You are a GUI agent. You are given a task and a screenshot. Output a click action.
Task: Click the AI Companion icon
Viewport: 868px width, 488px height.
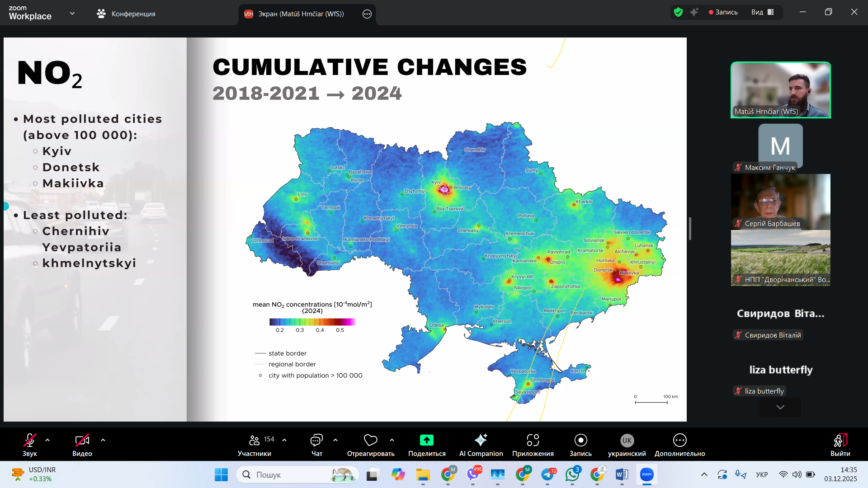481,440
